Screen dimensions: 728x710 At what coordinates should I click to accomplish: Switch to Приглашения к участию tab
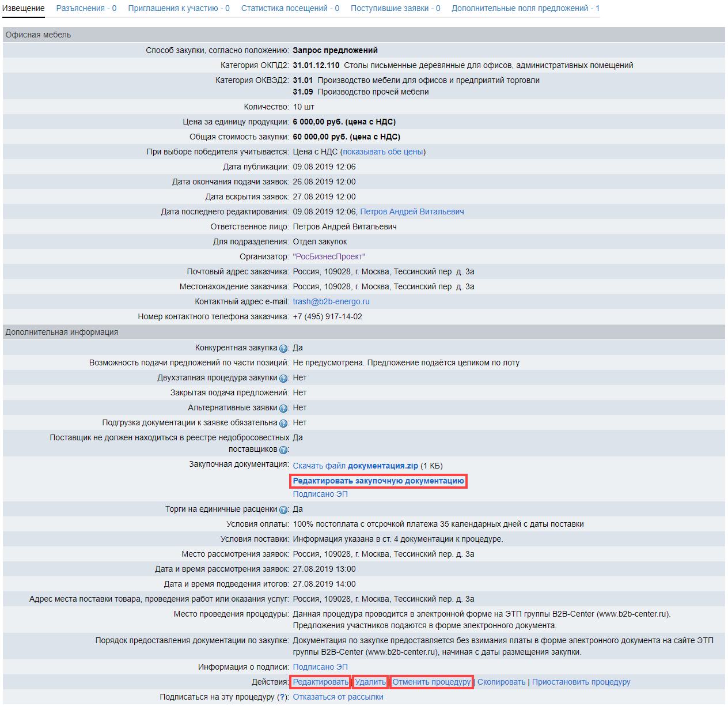179,8
